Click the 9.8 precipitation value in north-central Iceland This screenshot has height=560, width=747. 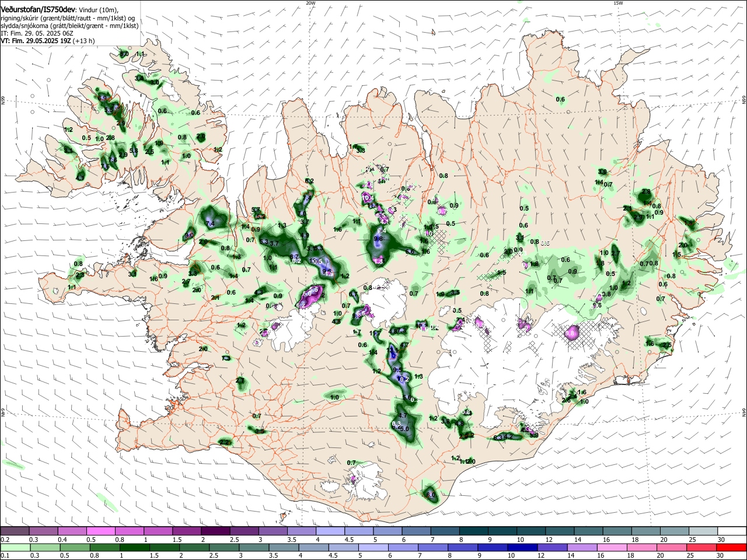pos(378,239)
